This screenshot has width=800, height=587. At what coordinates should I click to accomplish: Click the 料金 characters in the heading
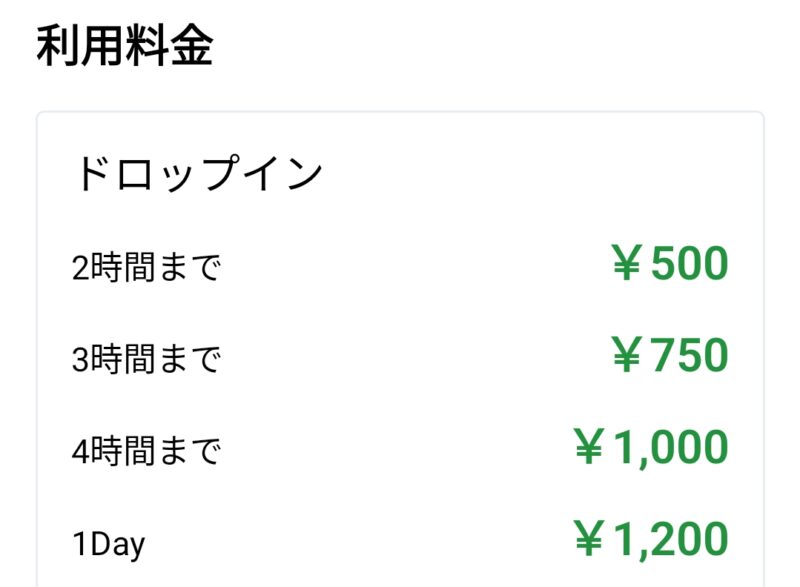(x=168, y=47)
